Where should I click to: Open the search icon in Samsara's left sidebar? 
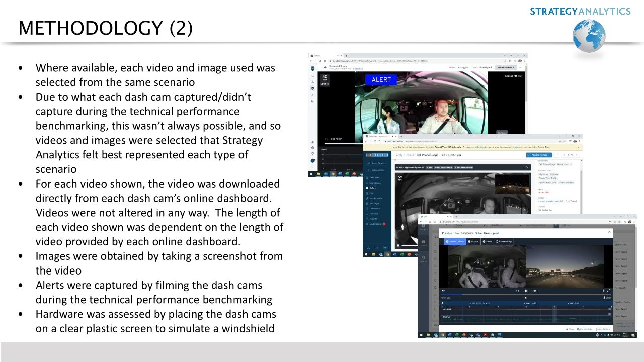point(312,75)
